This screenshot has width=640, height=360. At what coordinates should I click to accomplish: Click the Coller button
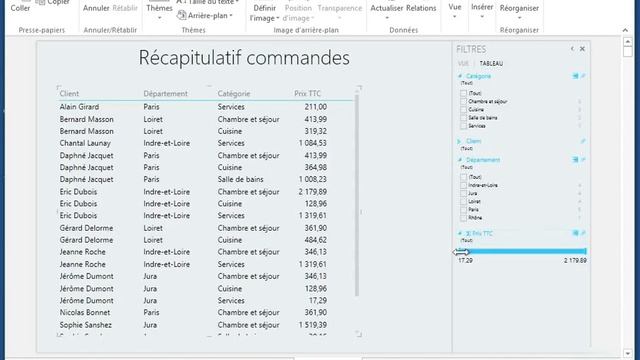click(x=20, y=8)
